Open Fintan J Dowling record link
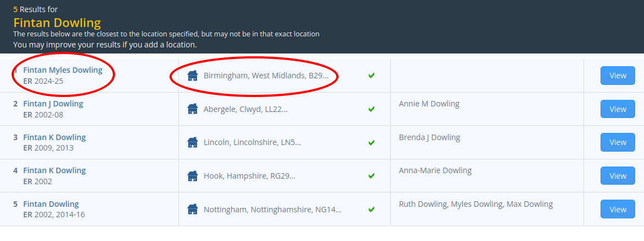The width and height of the screenshot is (644, 241). 53,104
